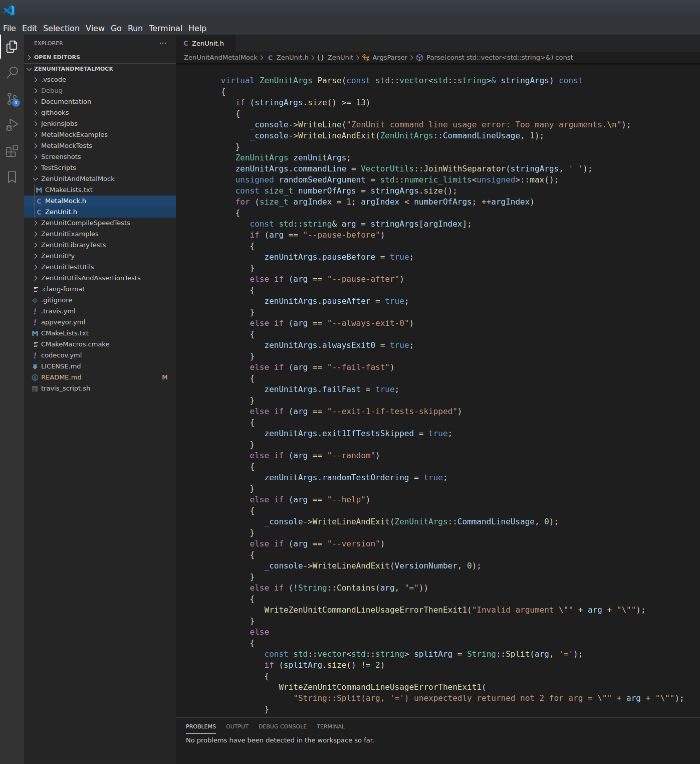Screen dimensions: 700x764
Task: Open the Help menu
Action: [x=197, y=28]
